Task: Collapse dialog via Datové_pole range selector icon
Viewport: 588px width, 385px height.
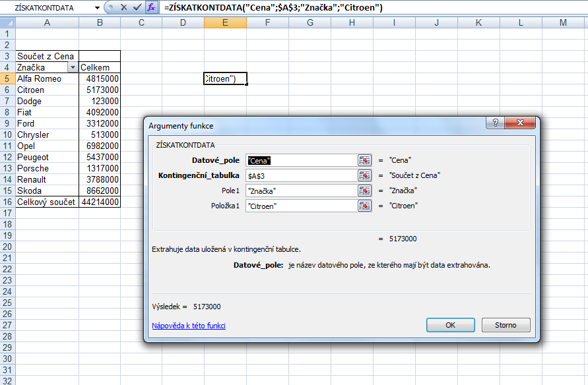Action: 364,160
